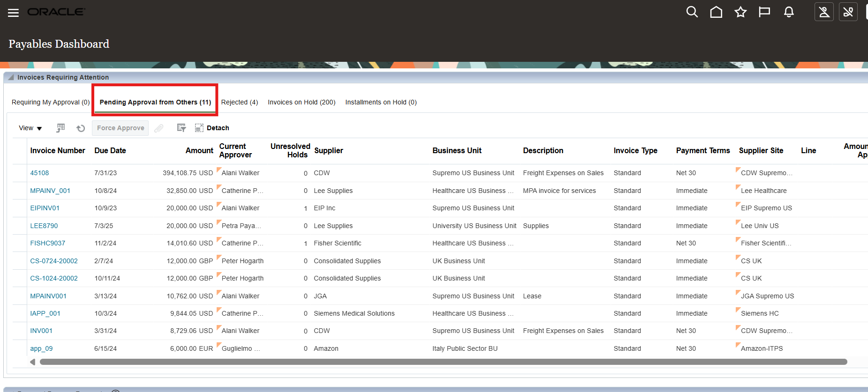This screenshot has width=868, height=392.
Task: Switch to Rejected (4) tab
Action: [x=240, y=102]
